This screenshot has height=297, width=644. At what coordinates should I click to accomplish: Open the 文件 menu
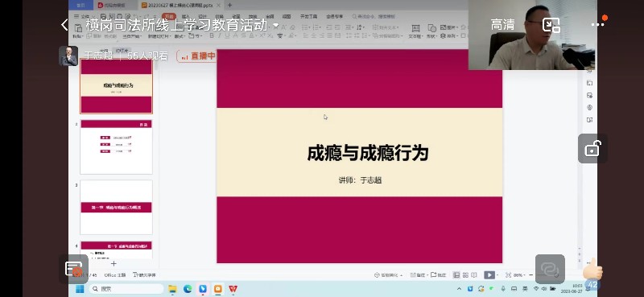[85, 16]
